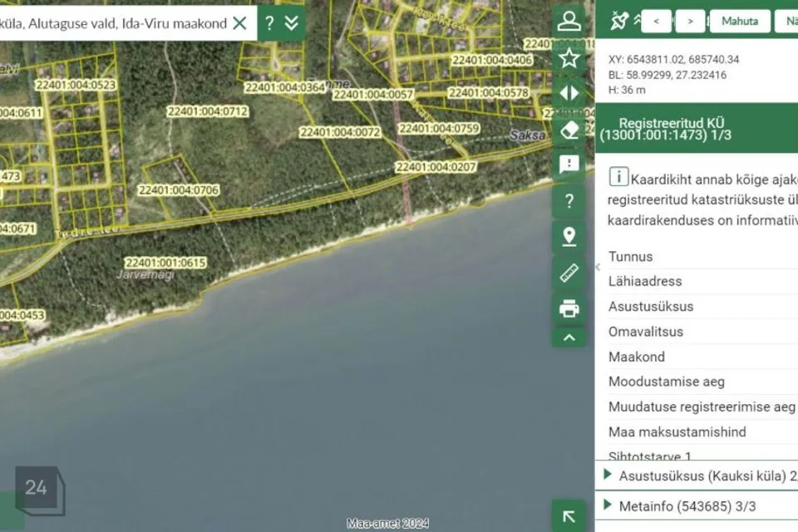Open the question mark help in toolbar
798x532 pixels.
569,200
